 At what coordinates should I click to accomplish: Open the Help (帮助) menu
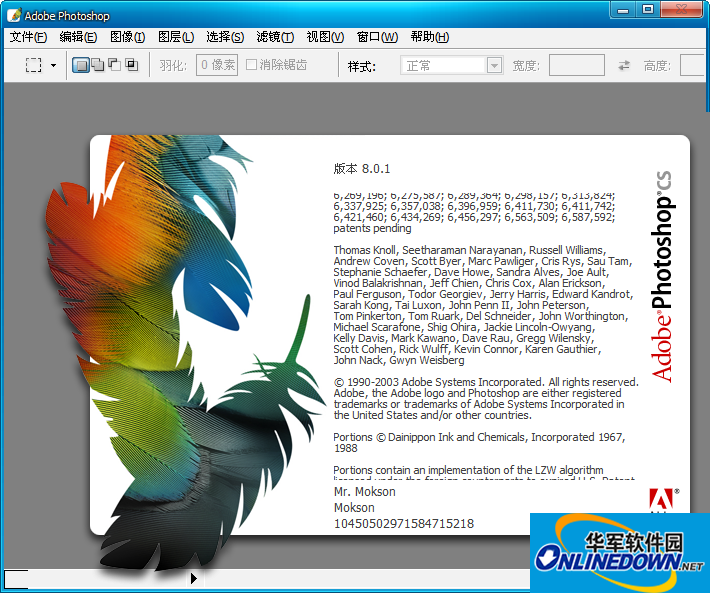(429, 37)
